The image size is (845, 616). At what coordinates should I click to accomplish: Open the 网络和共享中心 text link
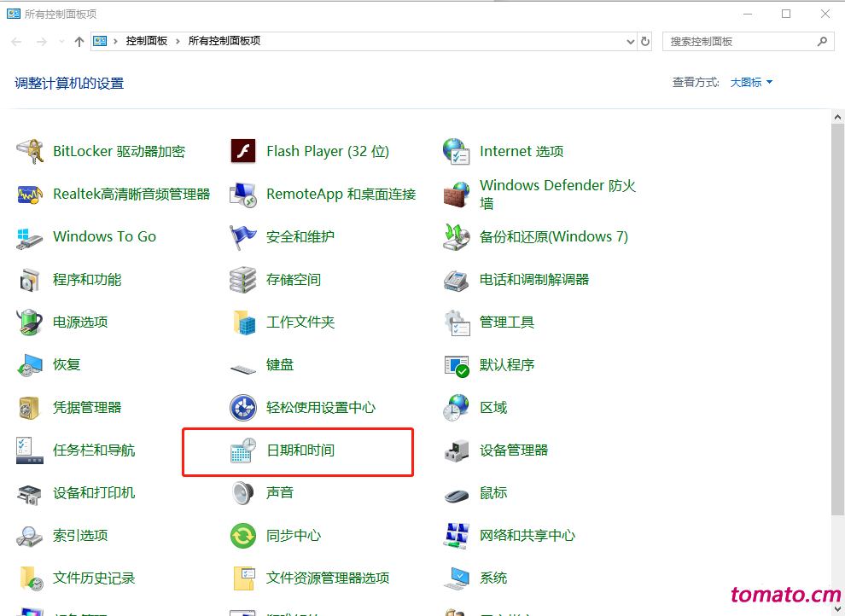[x=527, y=535]
